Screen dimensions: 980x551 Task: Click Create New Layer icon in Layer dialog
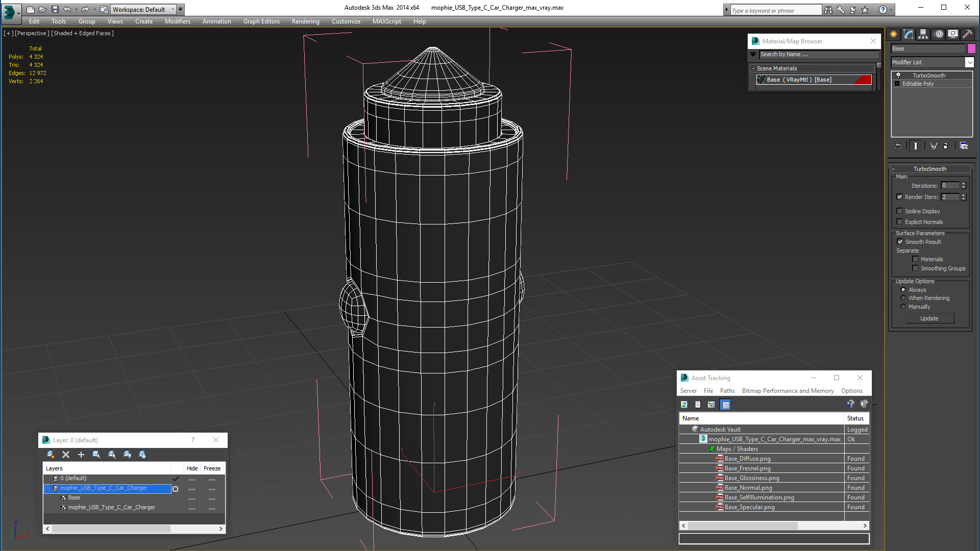click(50, 455)
